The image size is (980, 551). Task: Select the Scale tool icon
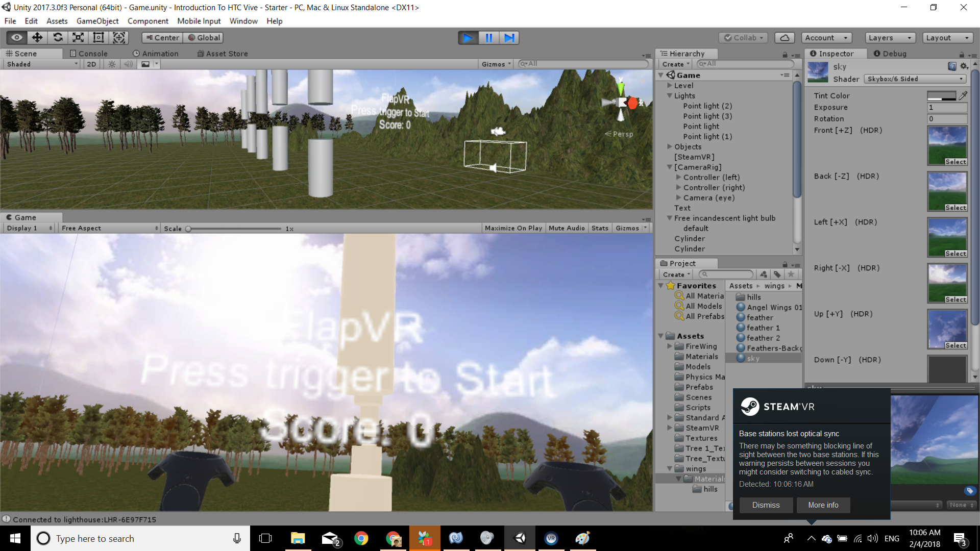pyautogui.click(x=78, y=38)
